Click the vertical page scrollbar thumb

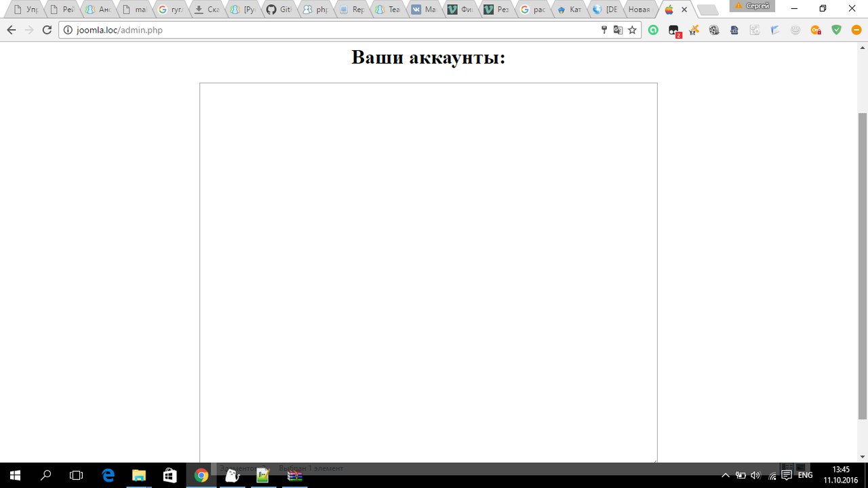click(862, 264)
